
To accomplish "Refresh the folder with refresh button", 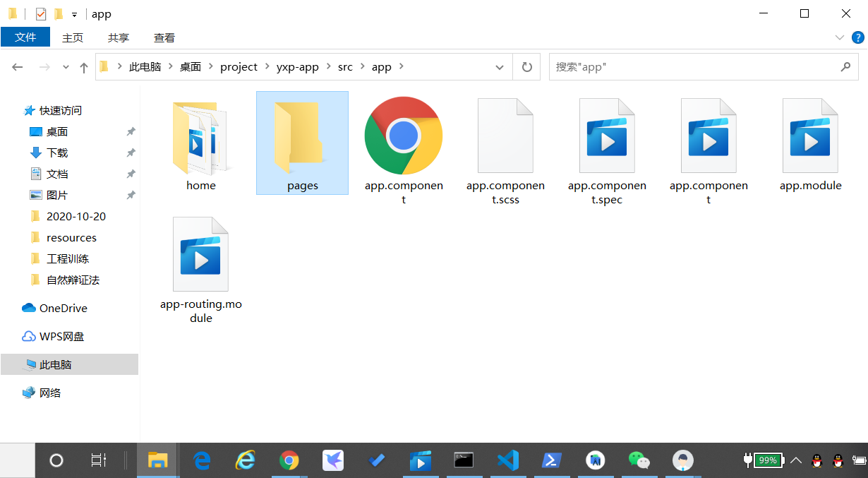I will (526, 67).
